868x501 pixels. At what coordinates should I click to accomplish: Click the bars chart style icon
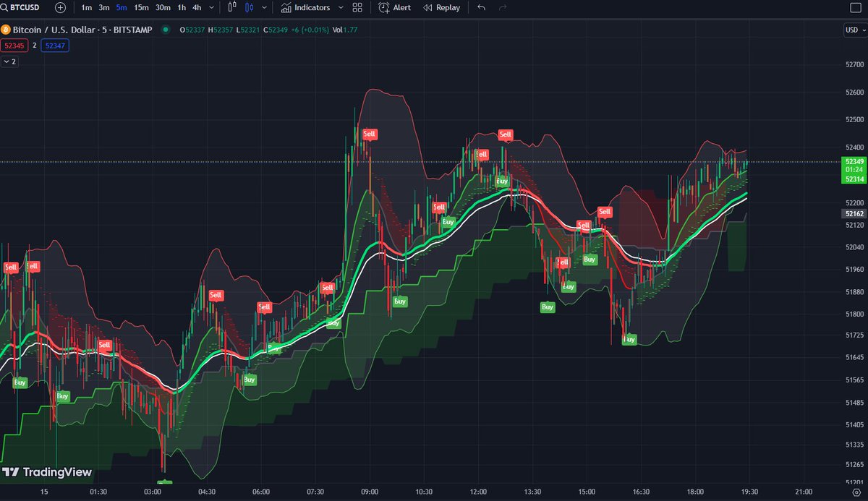pyautogui.click(x=232, y=7)
